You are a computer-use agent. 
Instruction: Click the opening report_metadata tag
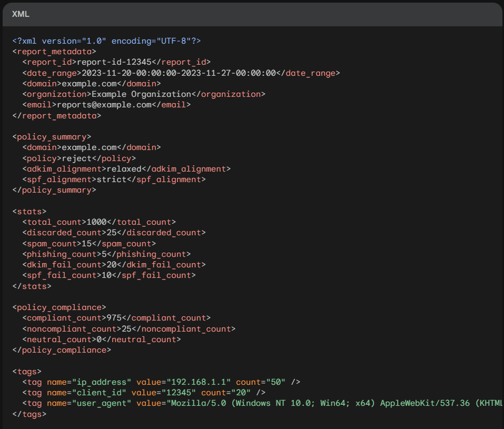coord(54,52)
